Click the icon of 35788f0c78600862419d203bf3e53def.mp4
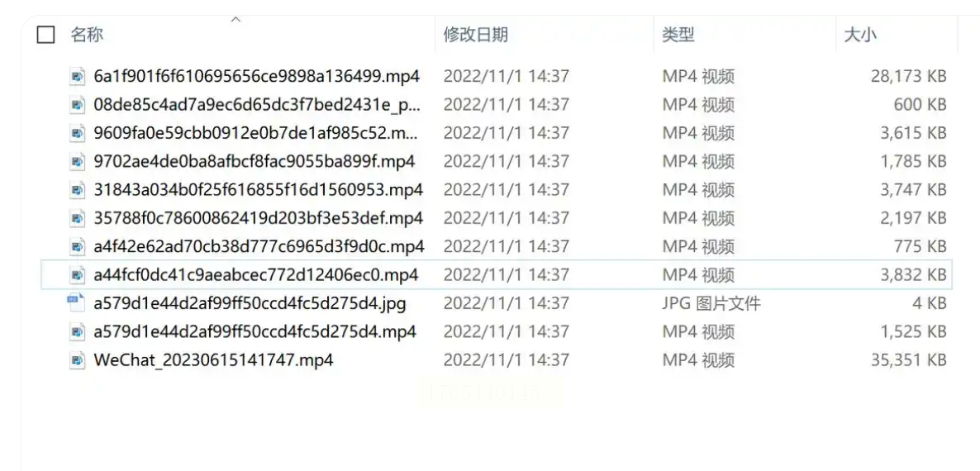Viewport: 980px width, 471px height. (x=77, y=219)
